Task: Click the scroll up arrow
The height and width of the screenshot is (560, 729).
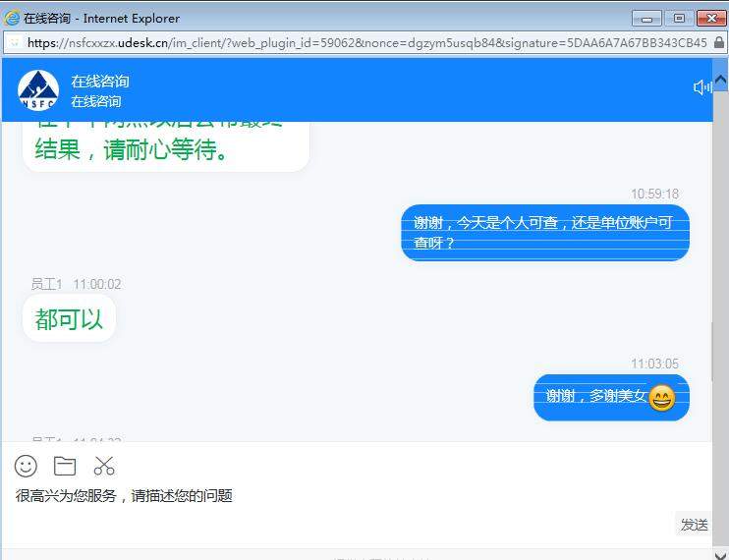Action: [x=720, y=81]
